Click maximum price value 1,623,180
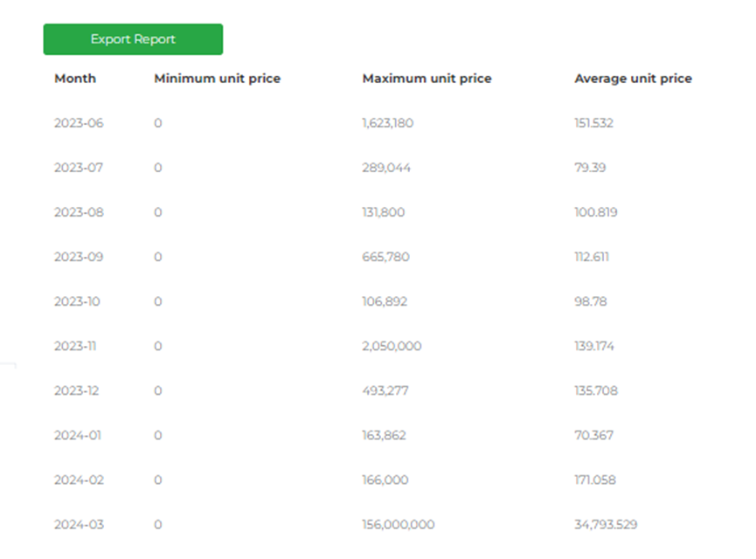 (x=387, y=123)
